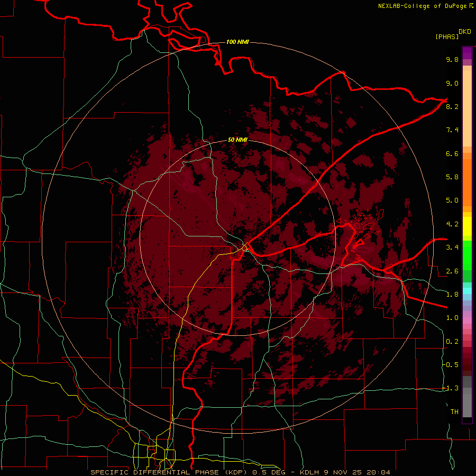Click the 1.8 value on the color scale
476x476 pixels.
point(452,295)
